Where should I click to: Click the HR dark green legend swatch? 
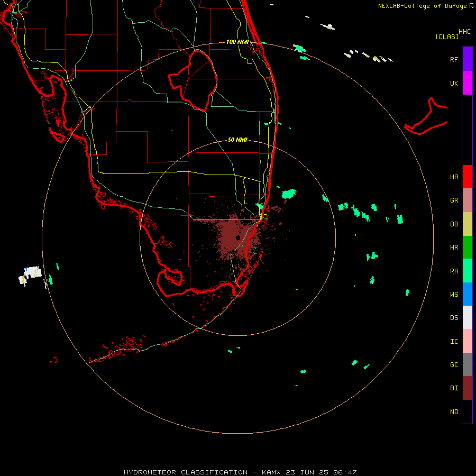[467, 247]
